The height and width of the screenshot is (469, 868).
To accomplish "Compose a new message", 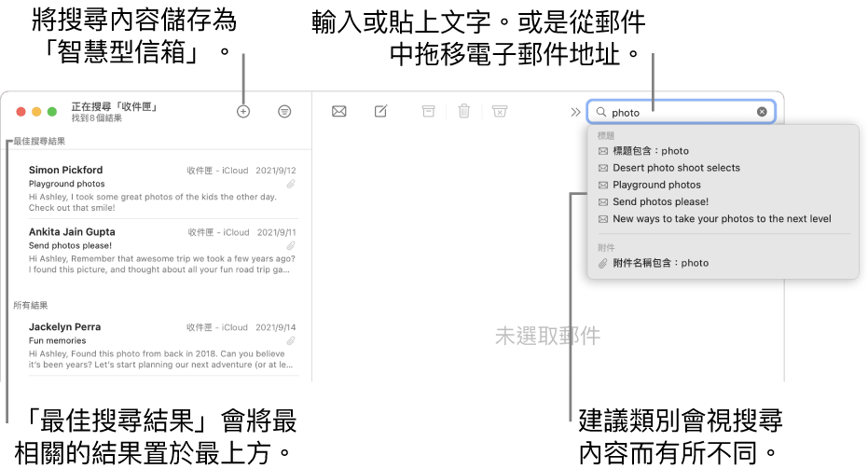I will coord(380,111).
